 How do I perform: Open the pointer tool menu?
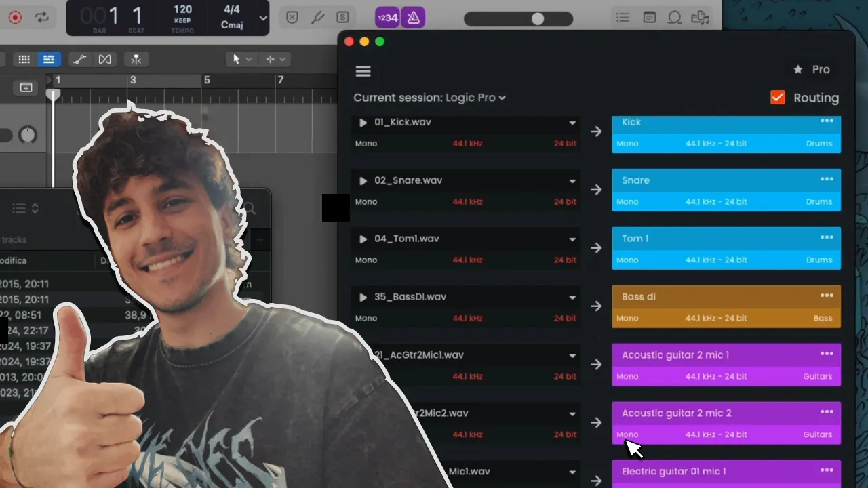[242, 60]
